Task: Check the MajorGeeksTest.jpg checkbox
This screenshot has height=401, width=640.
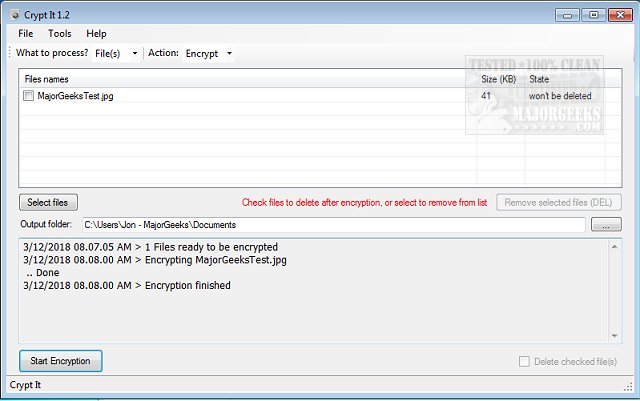Action: (x=28, y=96)
